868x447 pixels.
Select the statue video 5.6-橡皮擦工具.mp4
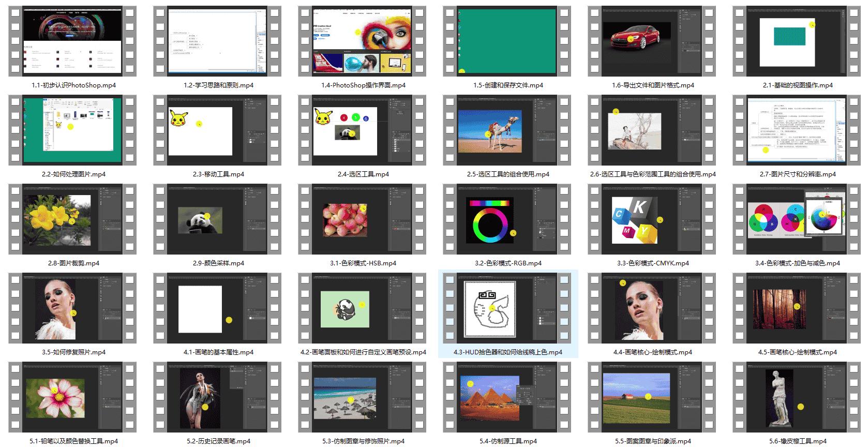[x=797, y=397]
